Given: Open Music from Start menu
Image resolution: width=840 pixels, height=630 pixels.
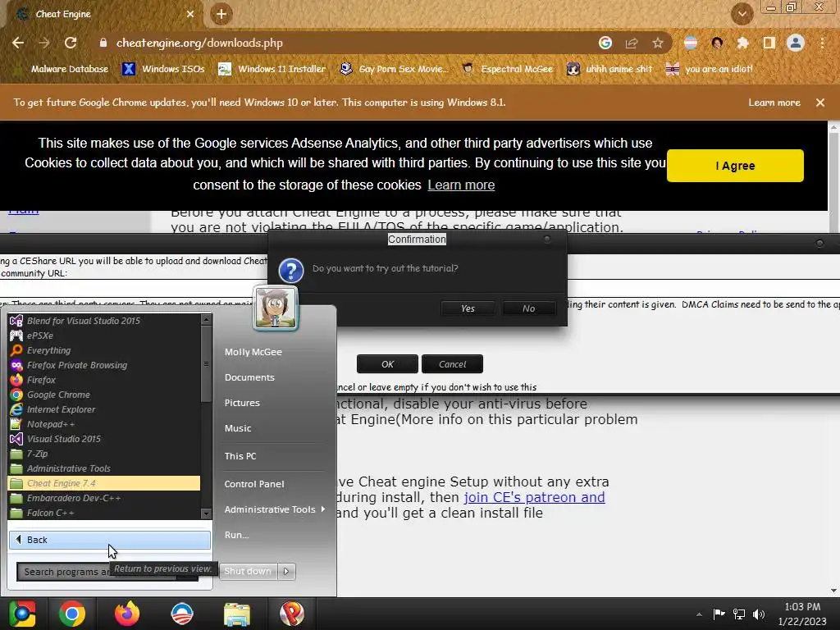Looking at the screenshot, I should (238, 428).
